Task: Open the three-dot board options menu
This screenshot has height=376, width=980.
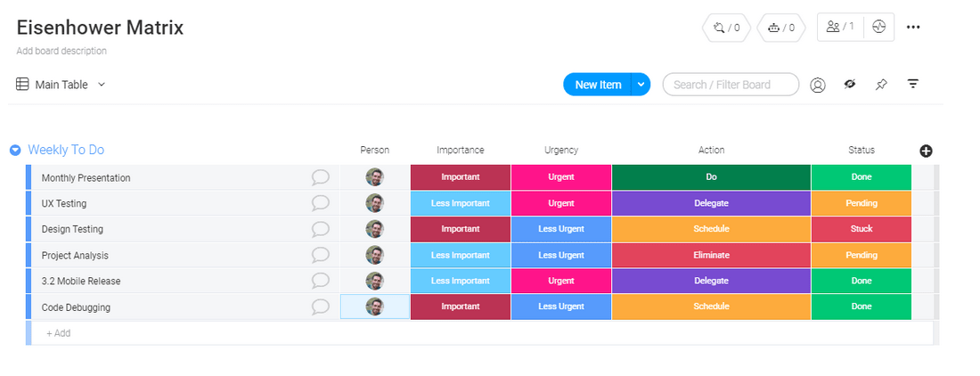Action: (913, 27)
